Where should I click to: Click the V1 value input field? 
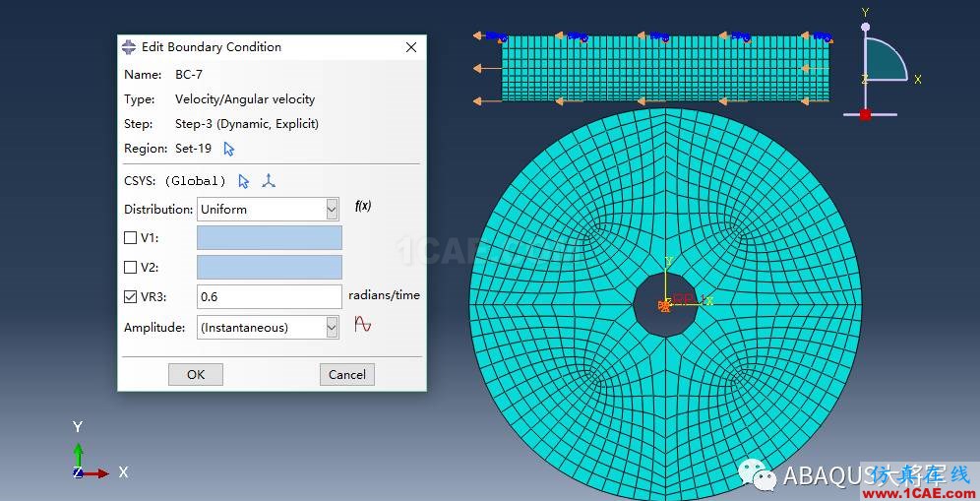270,237
